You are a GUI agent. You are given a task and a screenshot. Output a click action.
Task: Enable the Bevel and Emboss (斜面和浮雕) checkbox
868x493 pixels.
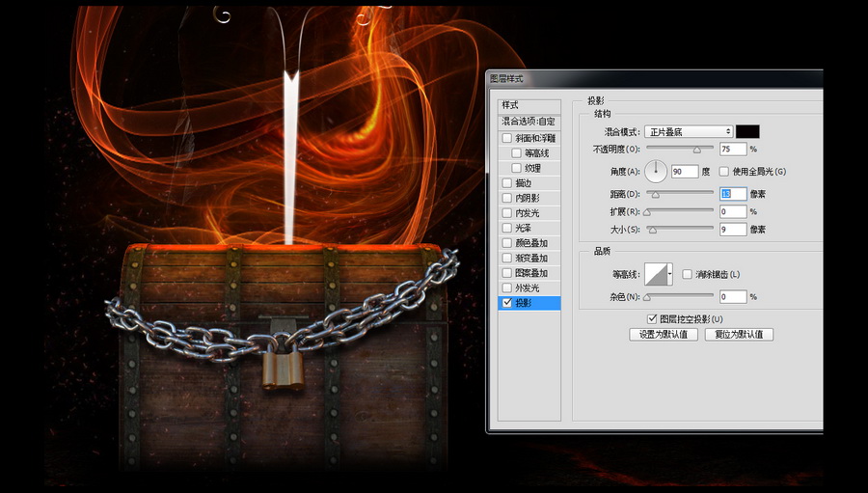pyautogui.click(x=507, y=139)
